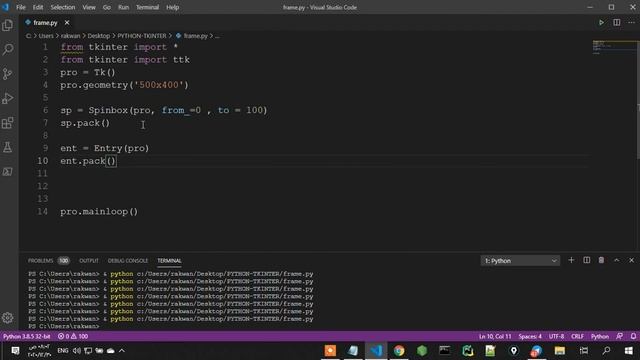
Task: Switch input language ENG in tray
Action: [x=63, y=351]
